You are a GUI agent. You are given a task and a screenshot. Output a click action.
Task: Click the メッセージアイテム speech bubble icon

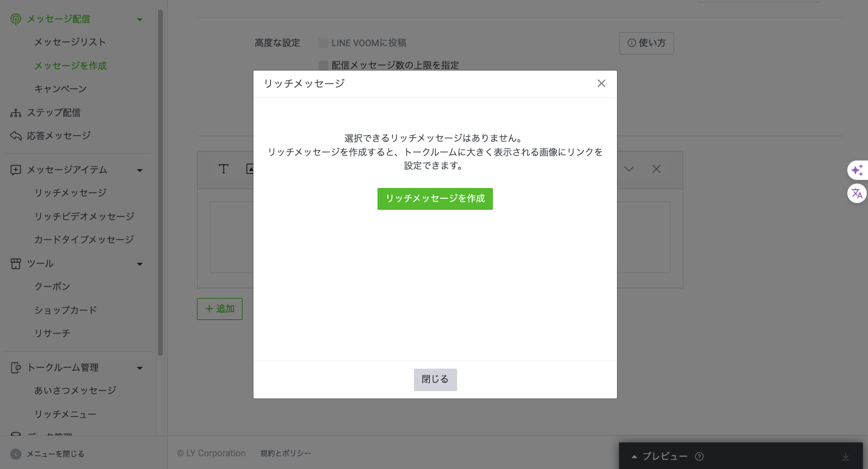pos(16,170)
